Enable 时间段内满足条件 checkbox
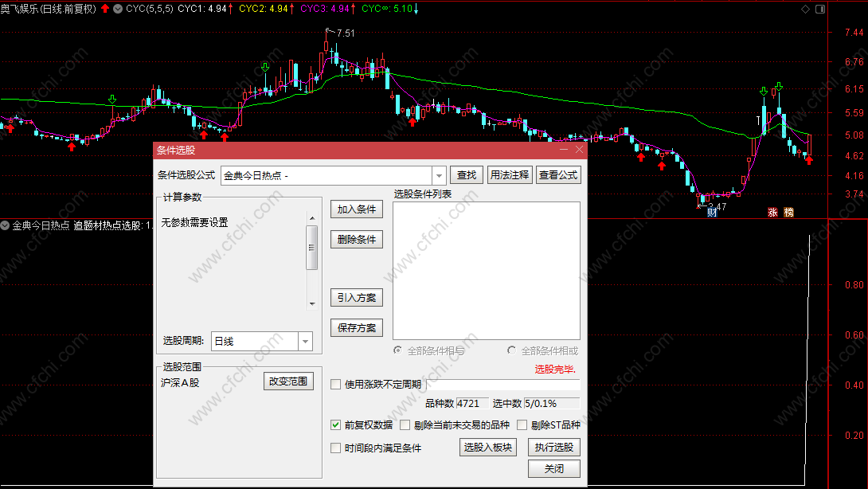The image size is (868, 489). pyautogui.click(x=335, y=448)
